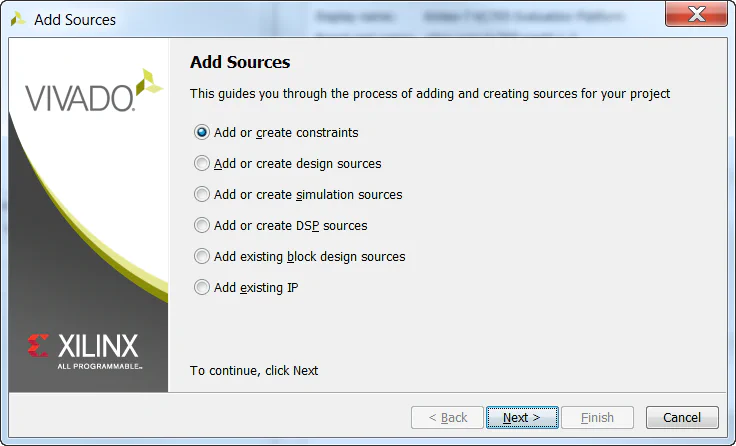The width and height of the screenshot is (736, 446).
Task: Click the VIVADO wordmark in the banner
Action: [x=79, y=98]
